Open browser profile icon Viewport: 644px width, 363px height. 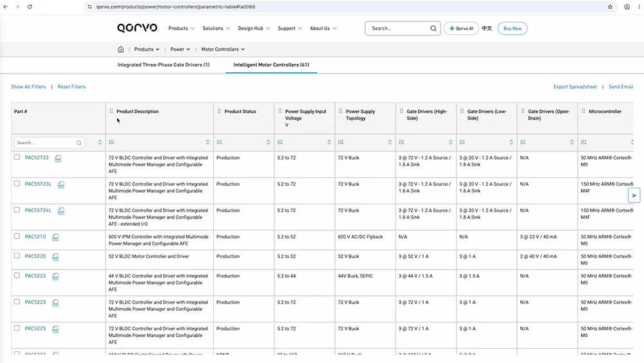click(627, 6)
